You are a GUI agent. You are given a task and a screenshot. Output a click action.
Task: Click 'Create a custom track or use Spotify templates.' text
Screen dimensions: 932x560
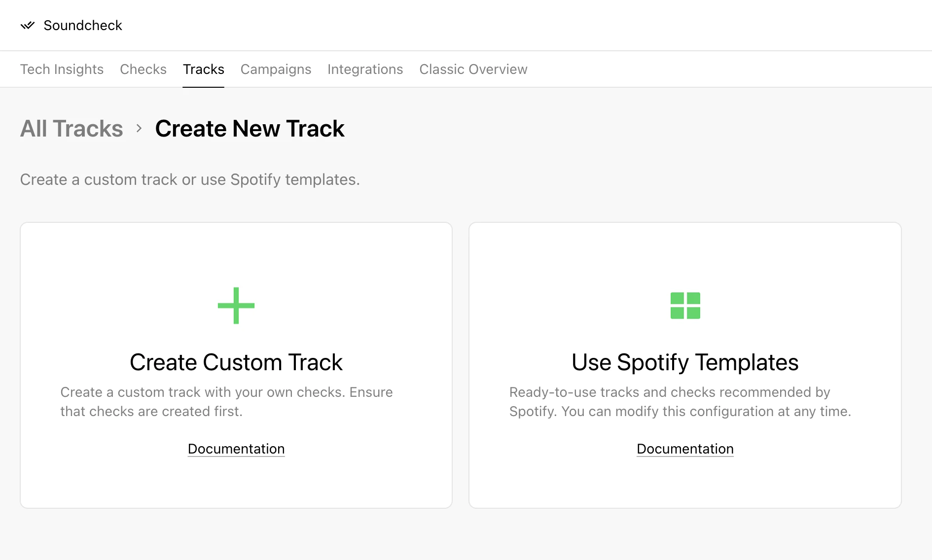point(190,179)
